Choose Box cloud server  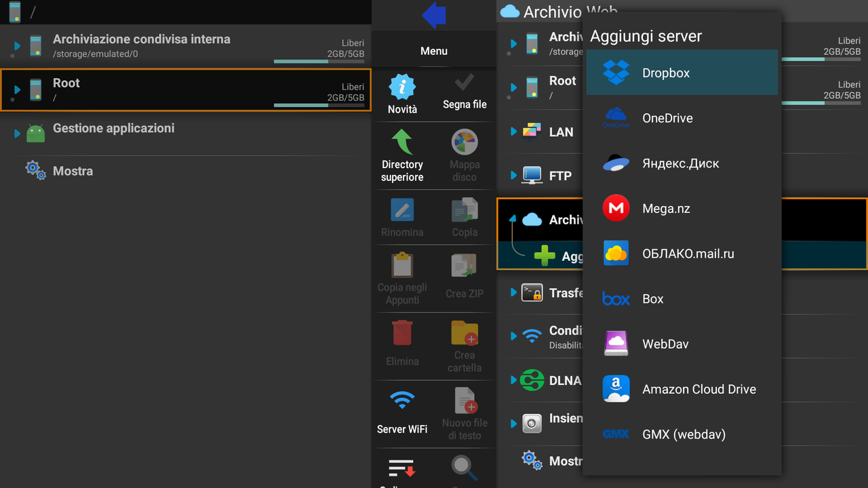coord(682,299)
